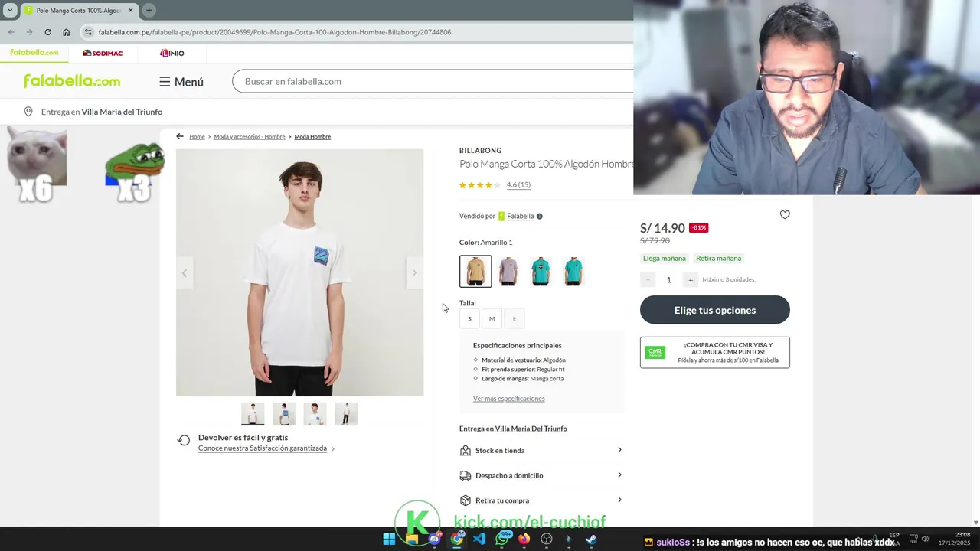This screenshot has width=980, height=551.
Task: Select the gray shirt color swatch
Action: 508,272
